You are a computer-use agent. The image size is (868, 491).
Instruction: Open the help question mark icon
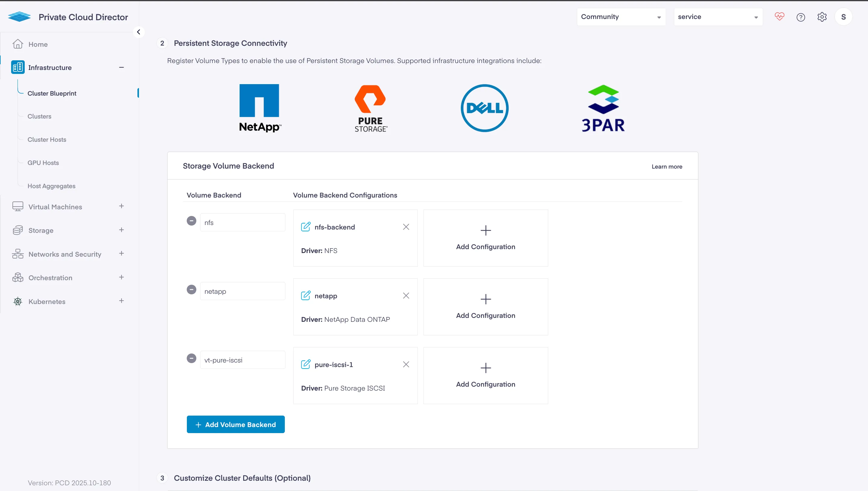coord(800,17)
